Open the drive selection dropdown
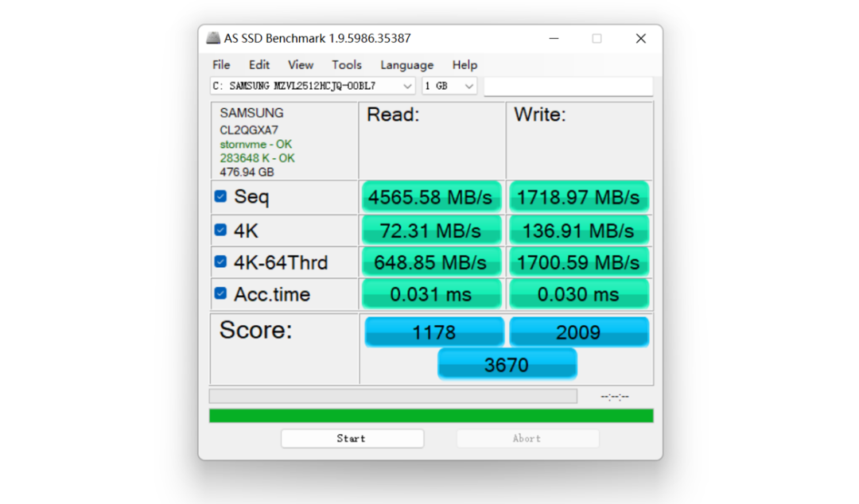The width and height of the screenshot is (859, 504). pos(313,86)
